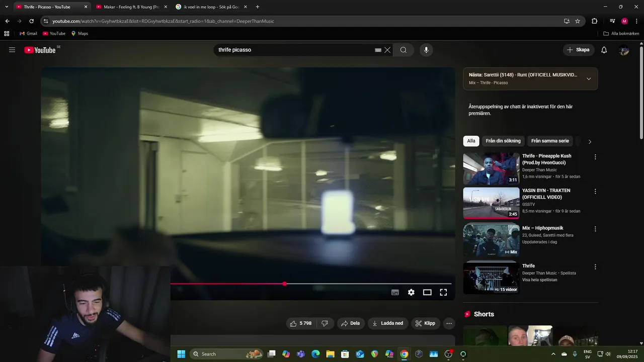
Task: Select the Alla filter chip
Action: coord(471,141)
